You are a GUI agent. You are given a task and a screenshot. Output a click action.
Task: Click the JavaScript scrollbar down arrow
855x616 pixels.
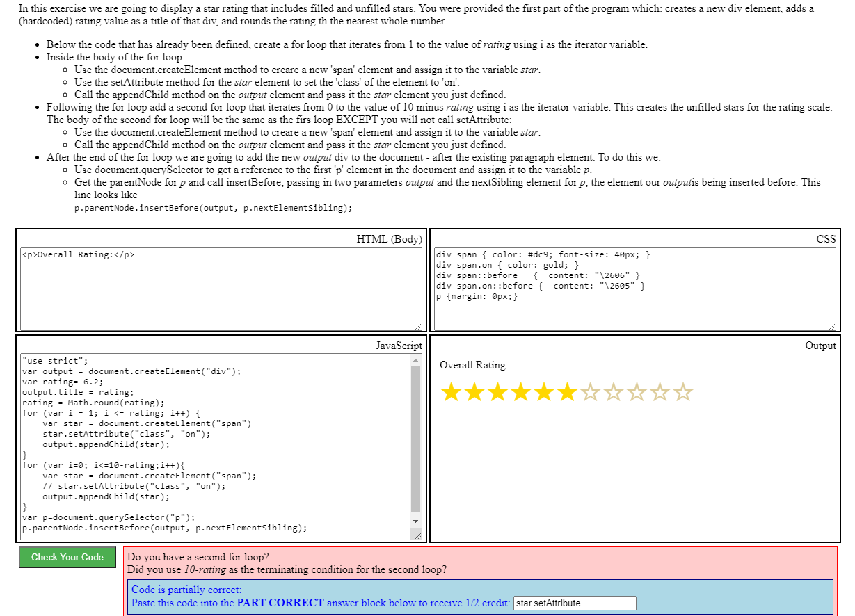416,521
